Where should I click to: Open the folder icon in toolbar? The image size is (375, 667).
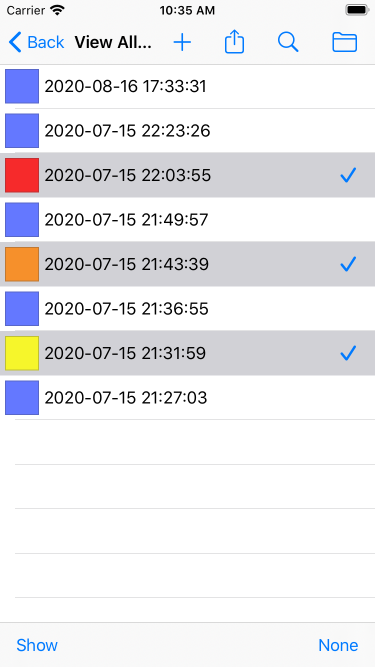[344, 43]
